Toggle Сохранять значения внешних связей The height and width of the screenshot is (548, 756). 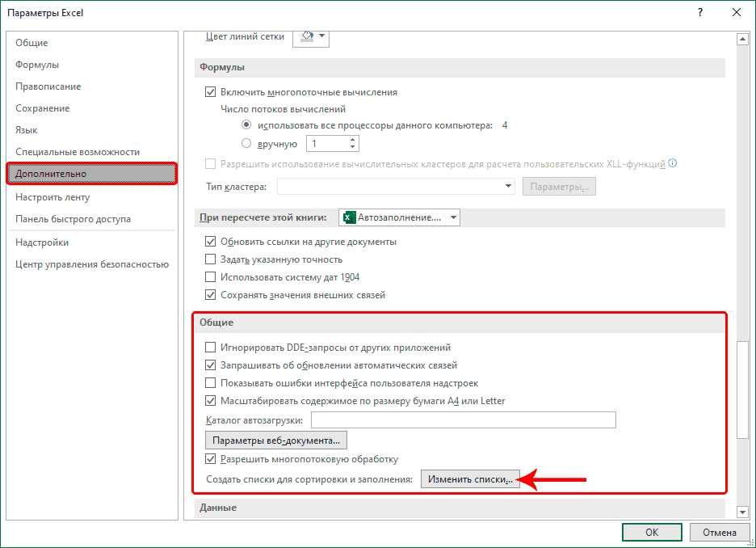click(x=210, y=295)
